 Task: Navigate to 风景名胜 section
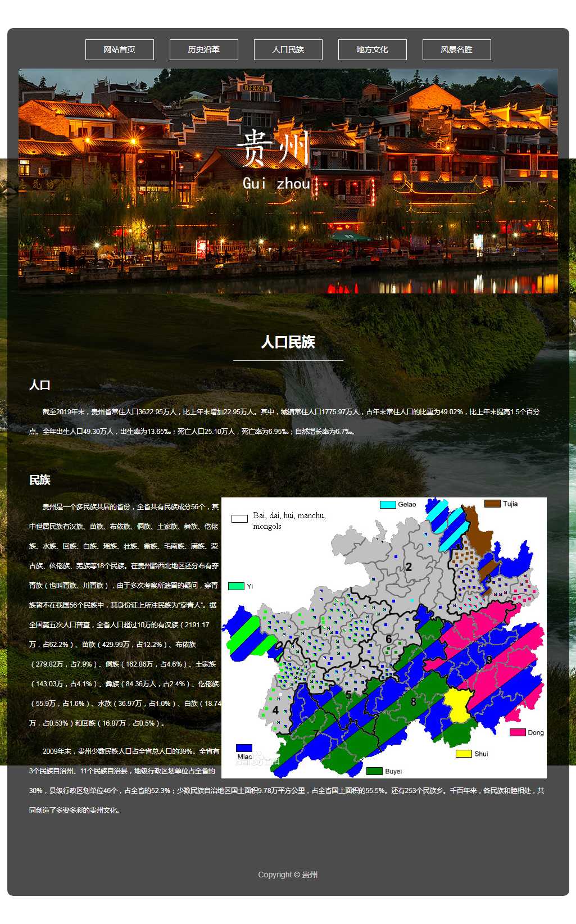pyautogui.click(x=456, y=49)
